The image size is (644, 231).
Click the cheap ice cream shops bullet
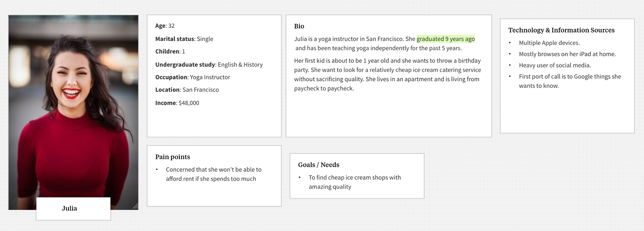[355, 182]
